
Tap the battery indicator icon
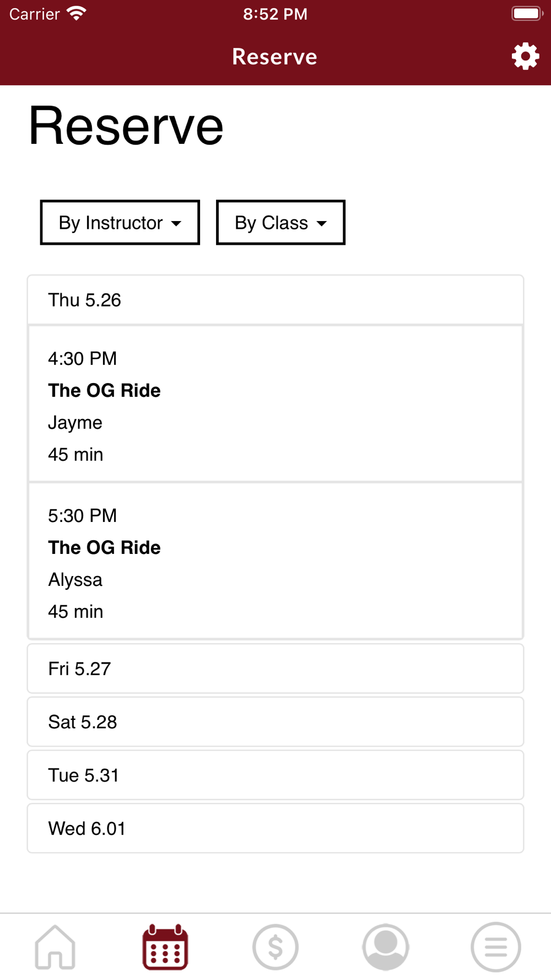point(527,13)
